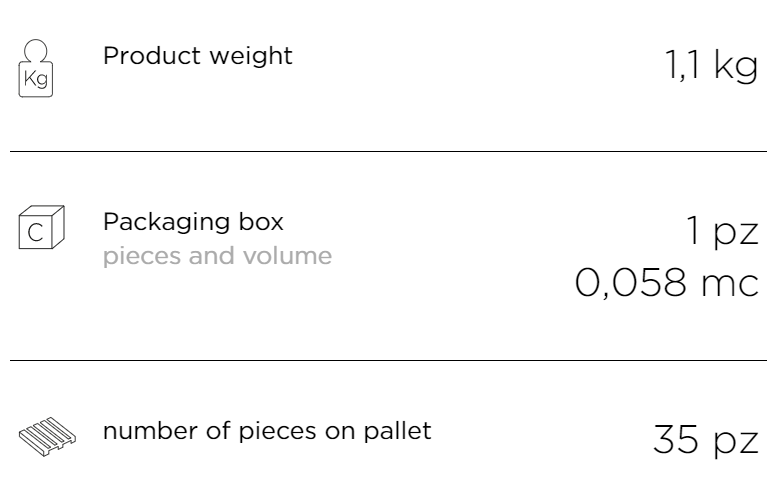Image resolution: width=776 pixels, height=500 pixels.
Task: Click the word Packaging in the box label
Action: [166, 222]
